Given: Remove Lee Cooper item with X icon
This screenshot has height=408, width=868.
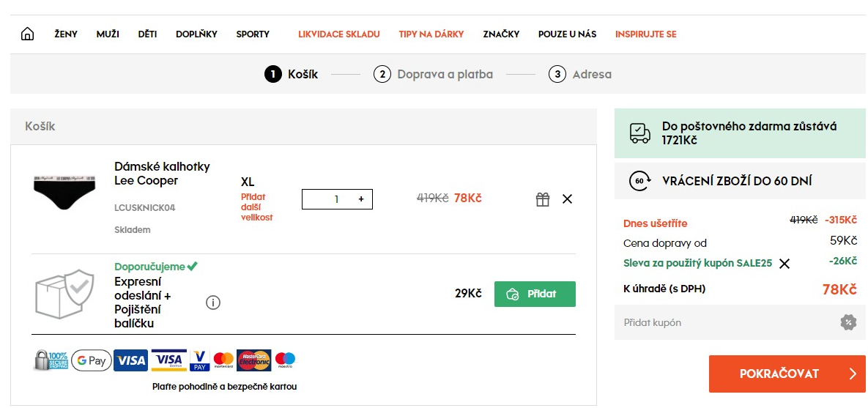Looking at the screenshot, I should tap(567, 199).
